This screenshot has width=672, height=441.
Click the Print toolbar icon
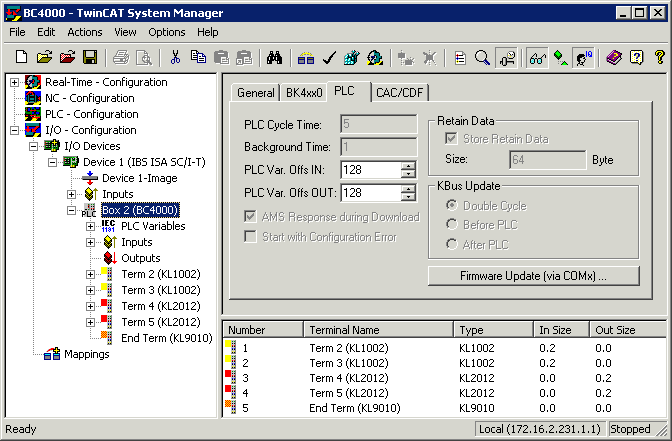[x=121, y=57]
